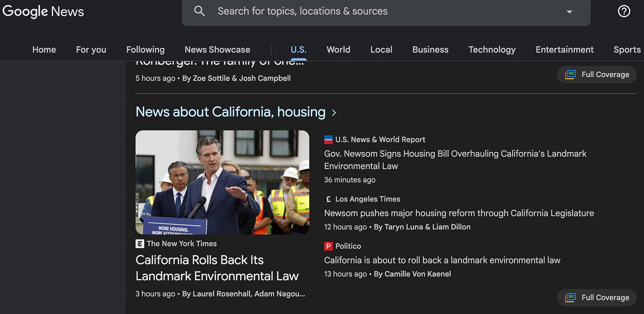Click Full Coverage button for California housing

tap(597, 297)
